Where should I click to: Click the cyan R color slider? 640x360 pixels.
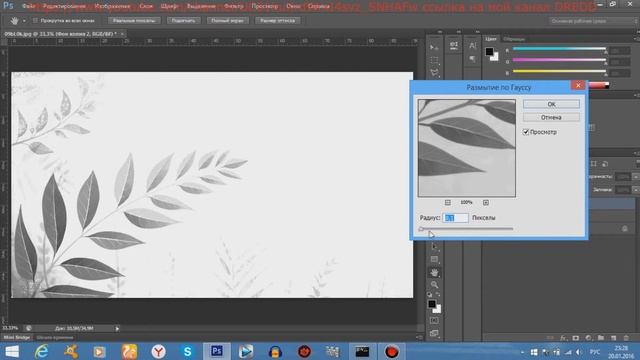[559, 49]
